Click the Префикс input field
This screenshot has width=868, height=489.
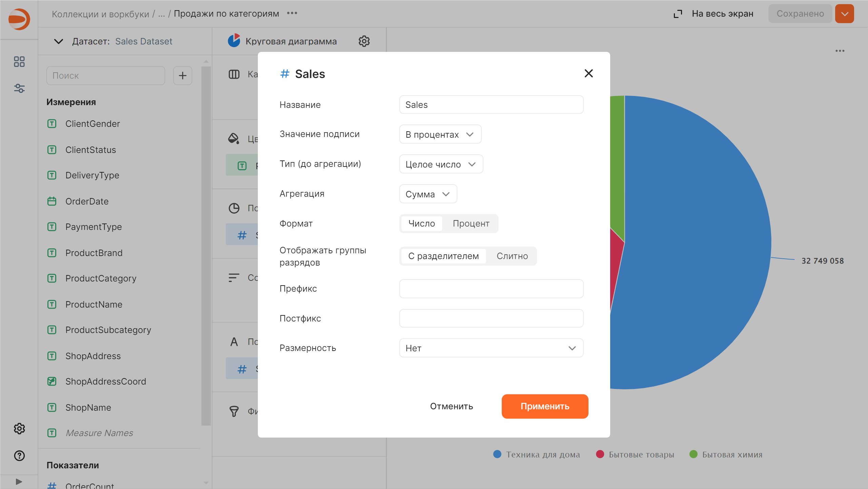click(x=491, y=289)
